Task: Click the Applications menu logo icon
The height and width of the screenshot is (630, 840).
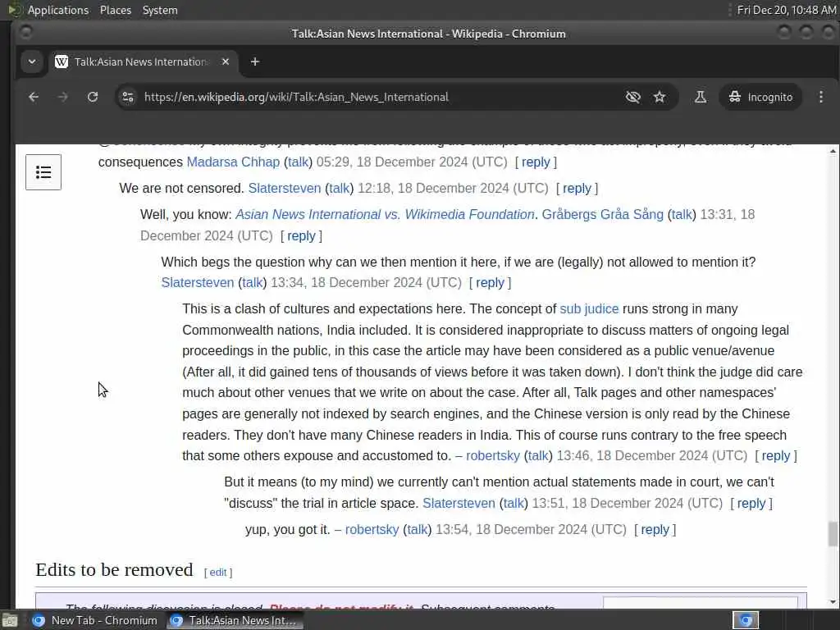Action: 15,10
